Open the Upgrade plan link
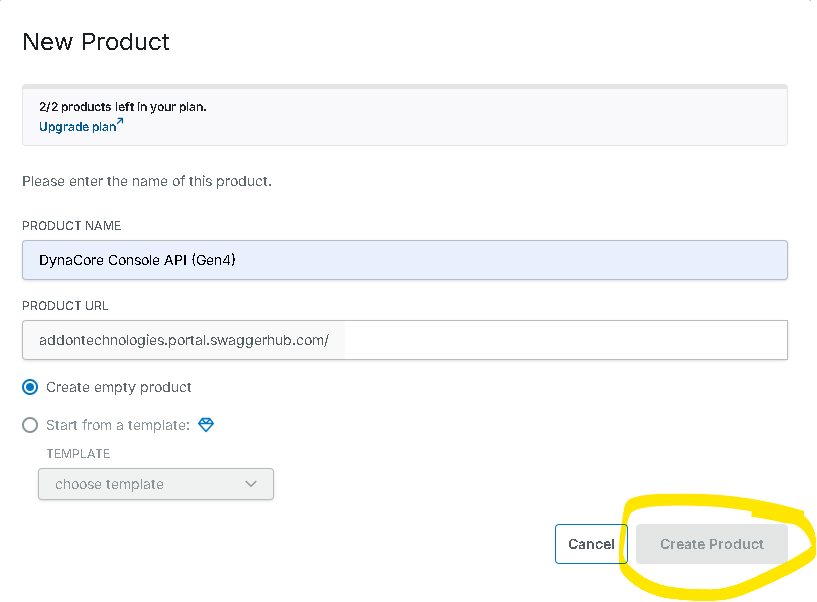The image size is (817, 602). click(76, 127)
